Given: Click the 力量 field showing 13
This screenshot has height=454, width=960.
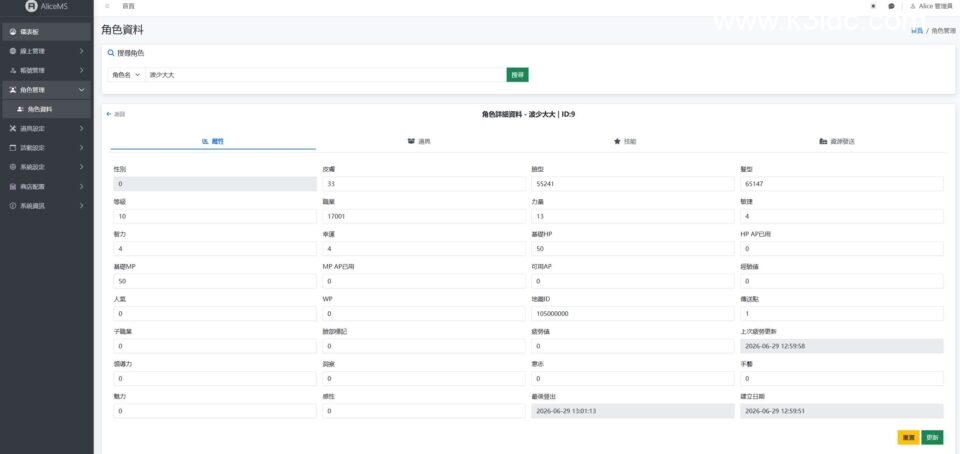Looking at the screenshot, I should [x=632, y=217].
